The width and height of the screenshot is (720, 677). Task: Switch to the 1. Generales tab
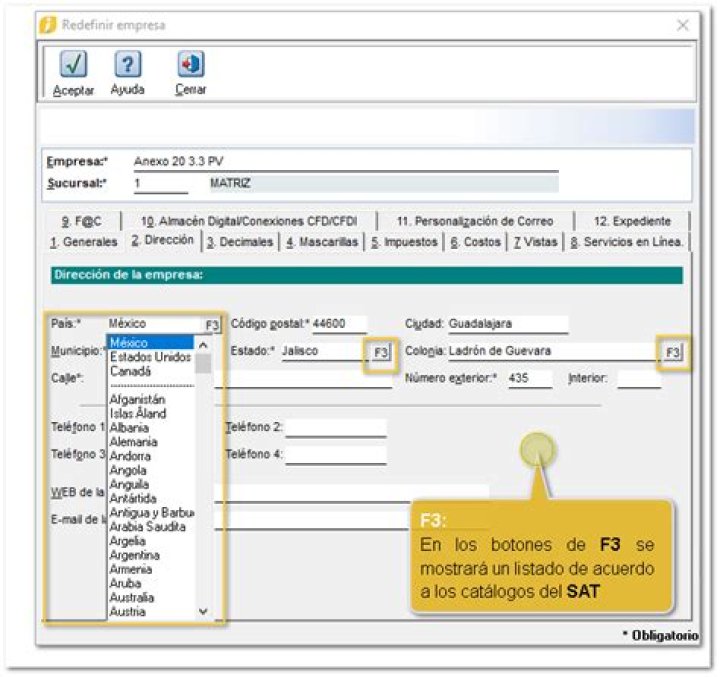click(x=83, y=242)
